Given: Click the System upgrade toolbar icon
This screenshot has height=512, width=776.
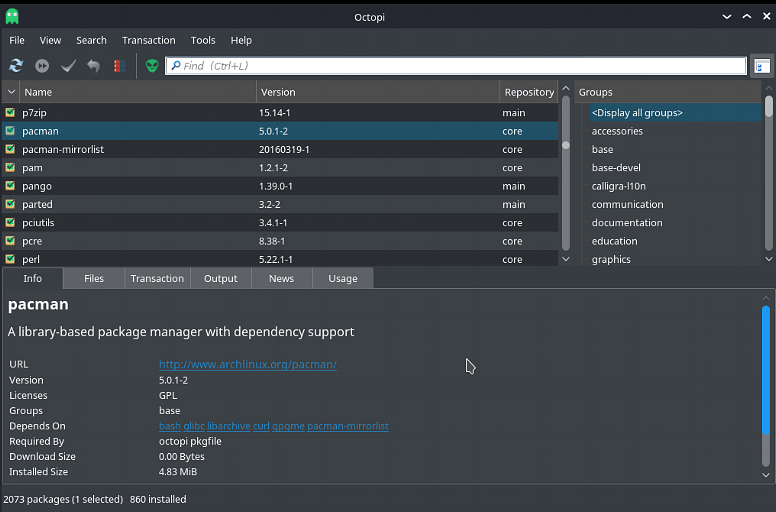Looking at the screenshot, I should coord(42,66).
